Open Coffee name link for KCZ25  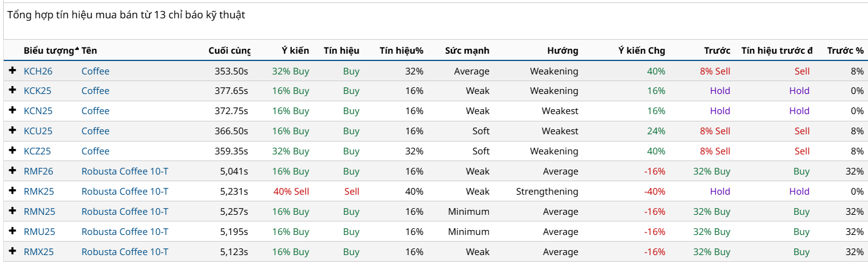tap(95, 151)
